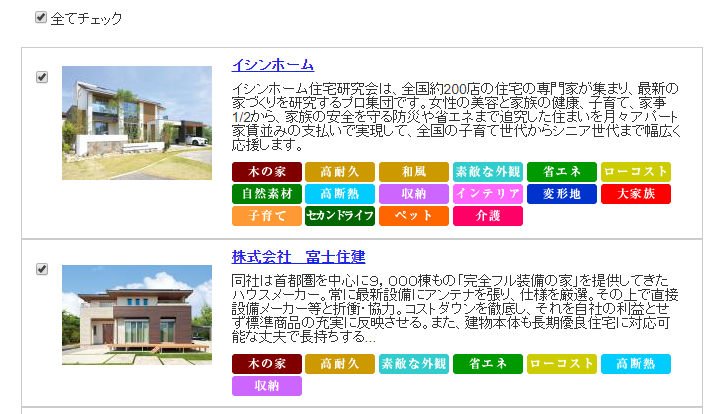Click the イシンホーム住宅研究会 description text
Screen dimensions: 713x414
point(456,116)
